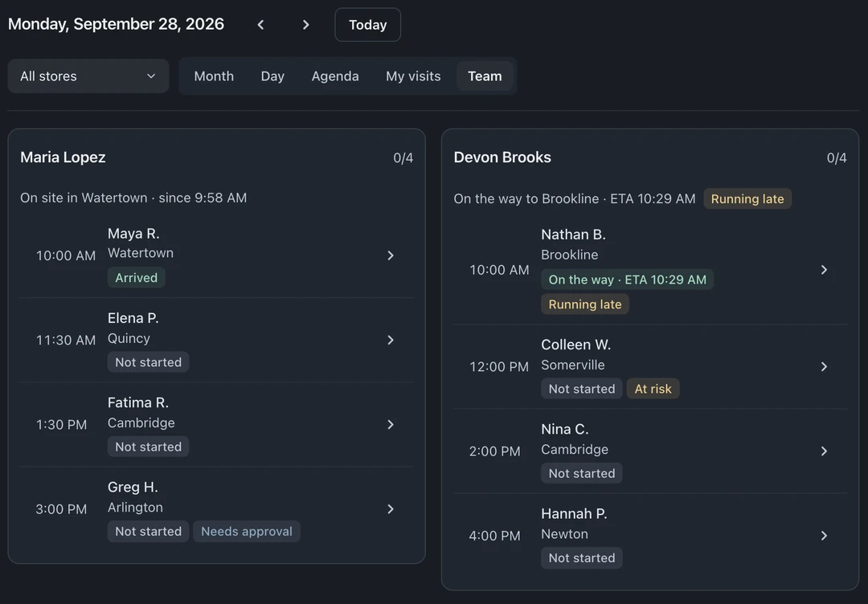Click On the way to Brookline status text
This screenshot has width=868, height=604.
(574, 199)
